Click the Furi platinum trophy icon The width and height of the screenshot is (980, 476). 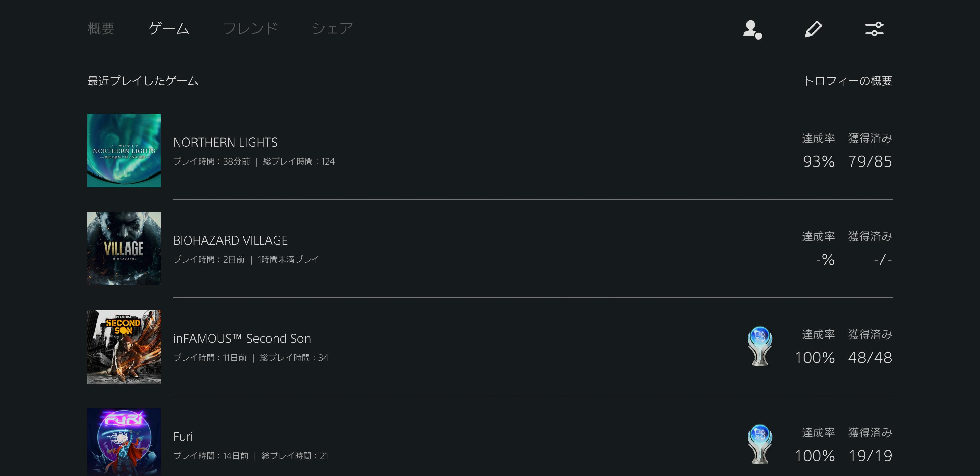pyautogui.click(x=760, y=444)
